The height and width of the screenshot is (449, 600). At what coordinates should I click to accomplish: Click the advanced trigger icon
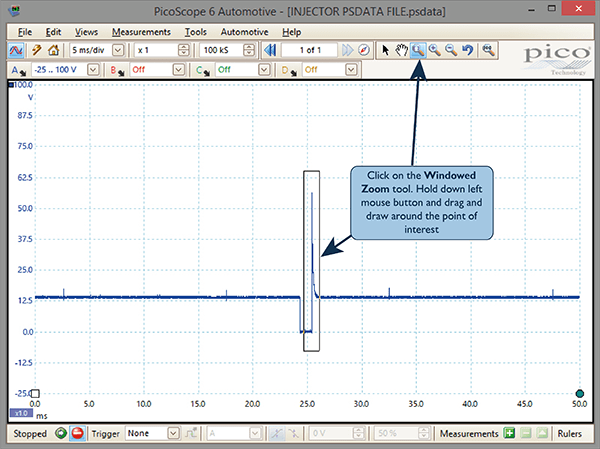[x=191, y=433]
